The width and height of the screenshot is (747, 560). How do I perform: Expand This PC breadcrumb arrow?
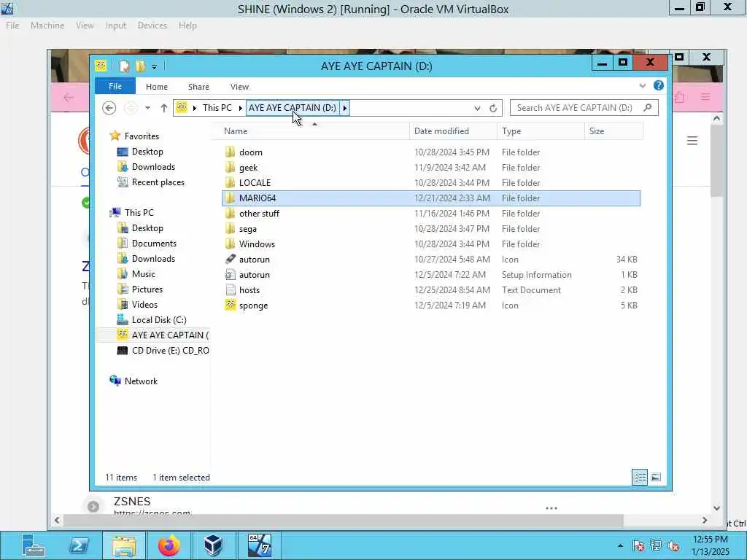(241, 108)
